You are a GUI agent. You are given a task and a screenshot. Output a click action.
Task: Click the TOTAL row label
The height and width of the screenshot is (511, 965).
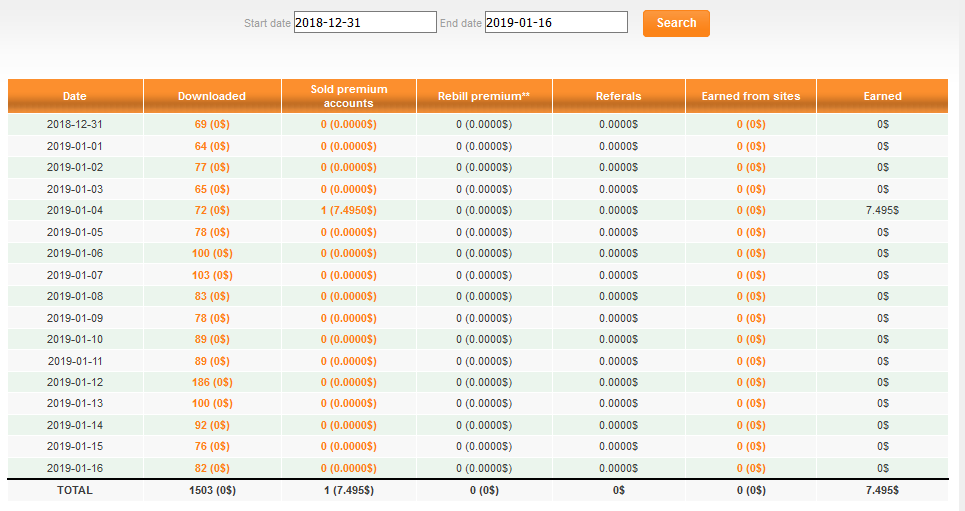click(75, 491)
